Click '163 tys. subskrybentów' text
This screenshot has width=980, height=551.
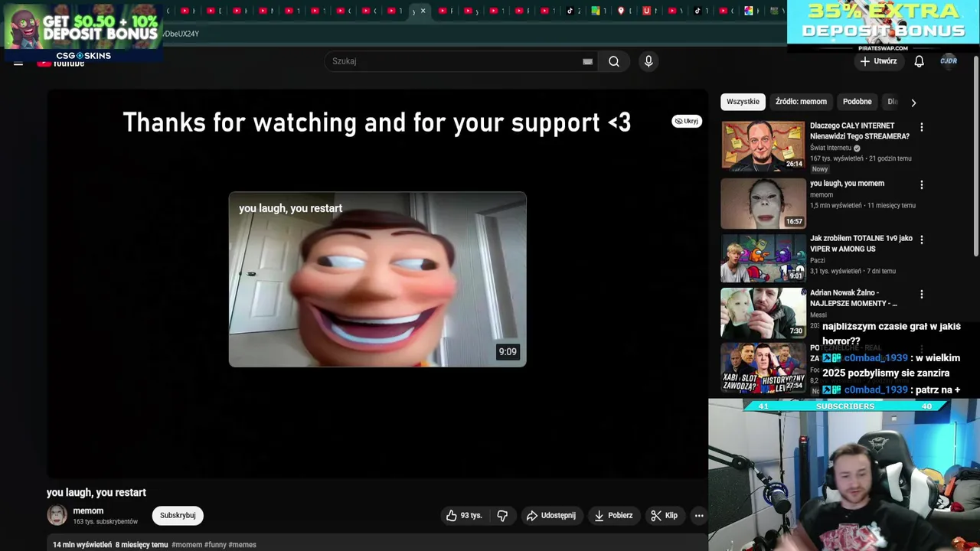(x=105, y=522)
